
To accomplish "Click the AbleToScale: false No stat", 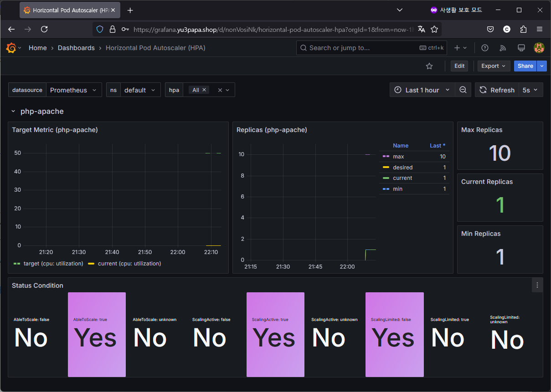I will 37,335.
